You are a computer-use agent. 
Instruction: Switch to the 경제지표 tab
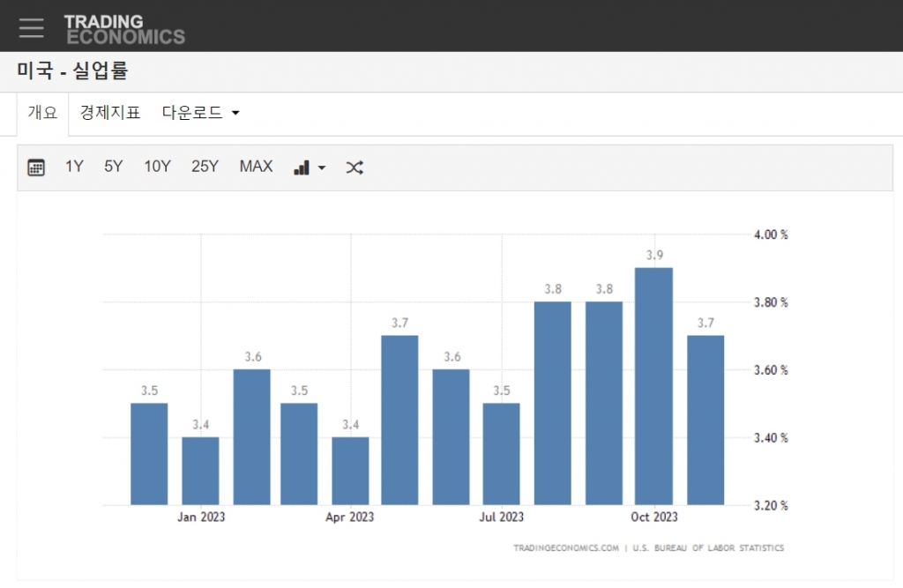pos(110,113)
